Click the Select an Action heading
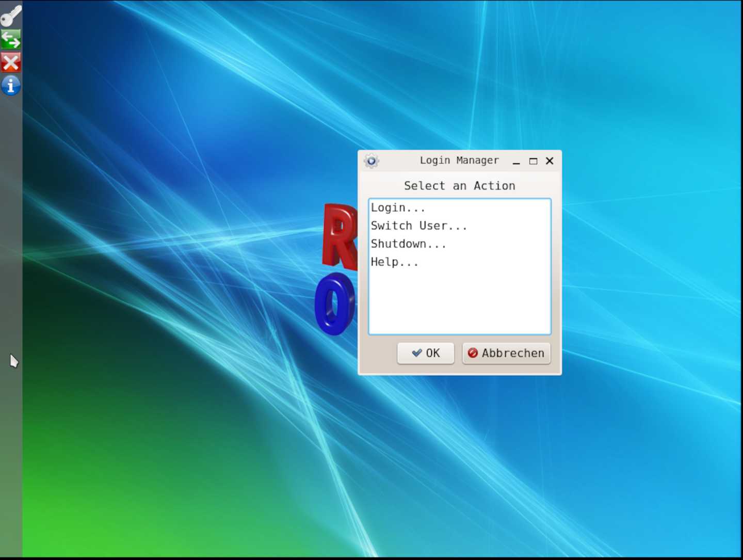 [x=459, y=186]
